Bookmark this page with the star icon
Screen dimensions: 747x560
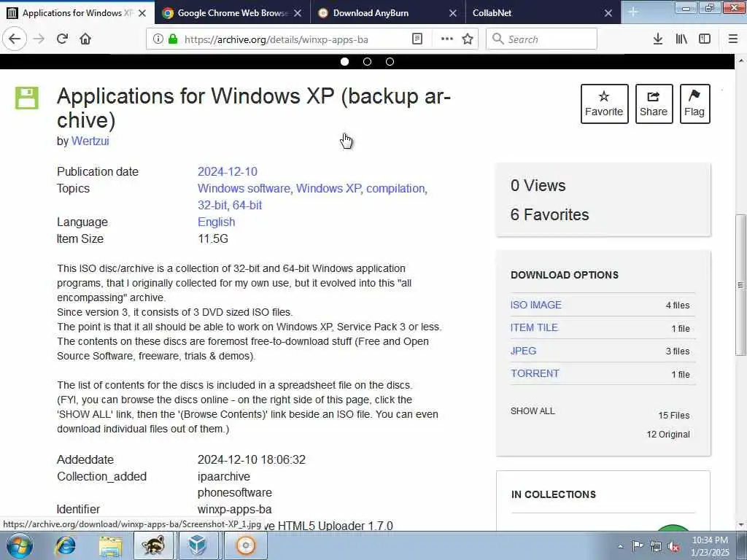click(468, 39)
